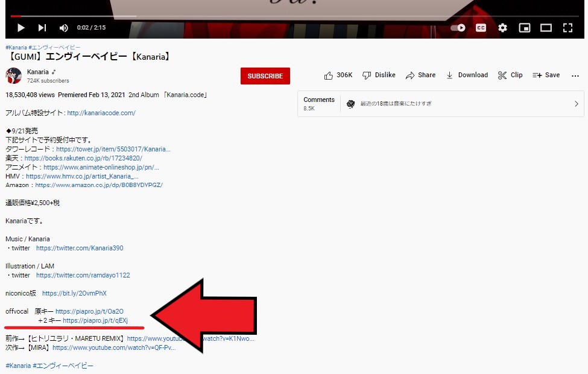Open the Kanaria390 Twitter link
588x374 pixels.
[x=80, y=248]
